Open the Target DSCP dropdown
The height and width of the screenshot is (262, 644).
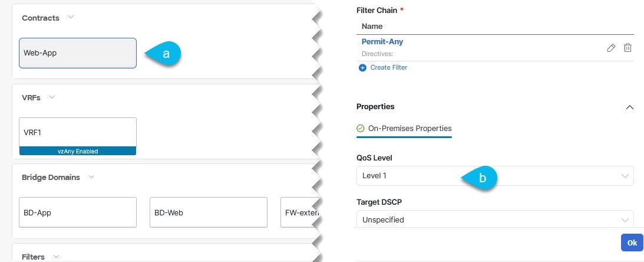point(495,220)
